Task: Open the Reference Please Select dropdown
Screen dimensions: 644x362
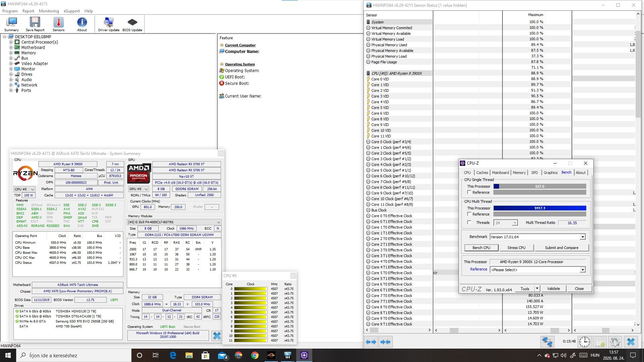Action: (583, 270)
